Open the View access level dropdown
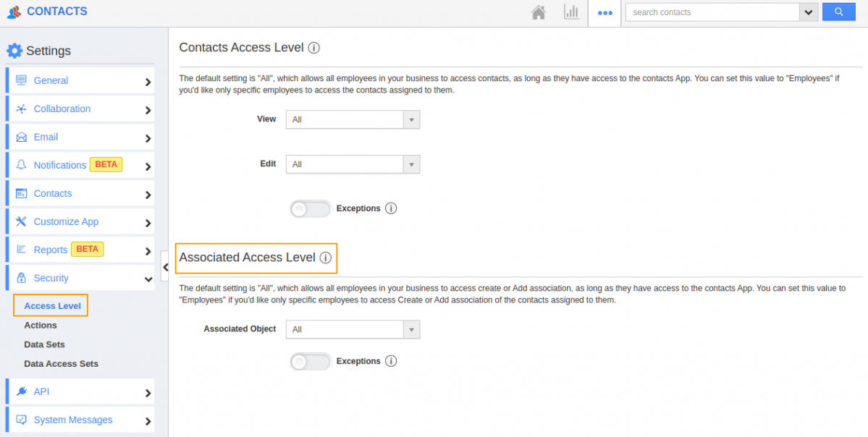Viewport: 868px width, 437px height. [353, 119]
